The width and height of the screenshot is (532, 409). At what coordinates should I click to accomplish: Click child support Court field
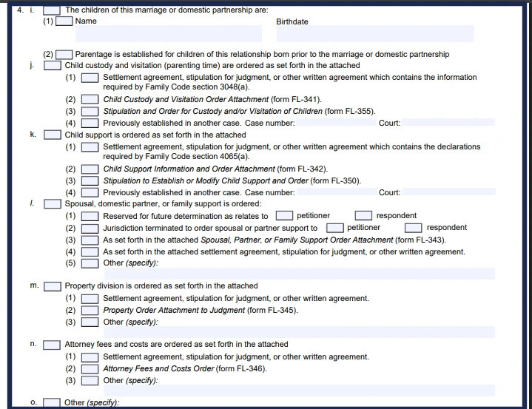449,192
